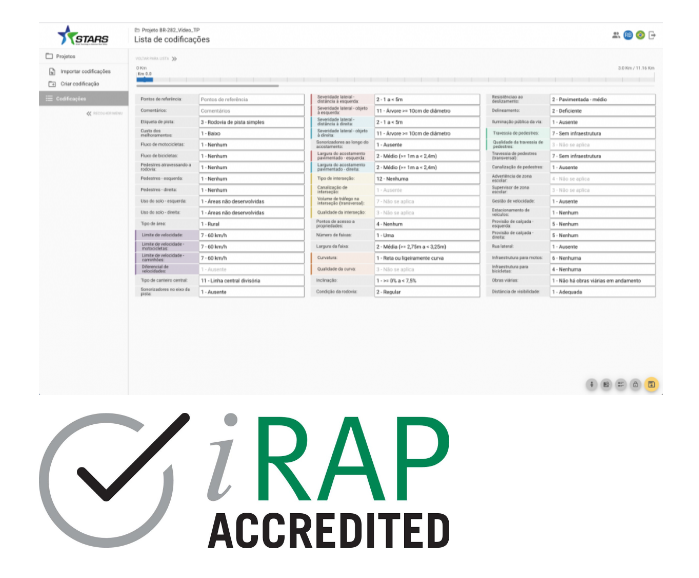Viewport: 699px width, 578px height.
Task: Click the Criar codificação folder-plus icon
Action: coord(52,84)
